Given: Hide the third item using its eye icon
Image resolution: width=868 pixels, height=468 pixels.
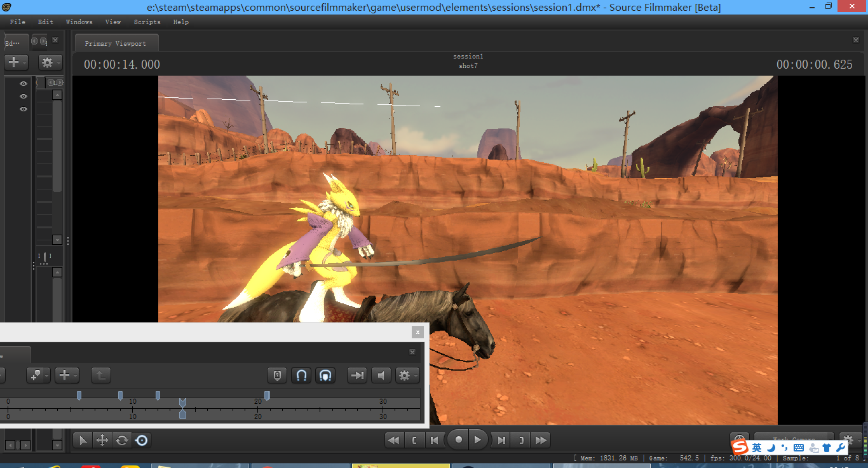Looking at the screenshot, I should pyautogui.click(x=24, y=109).
